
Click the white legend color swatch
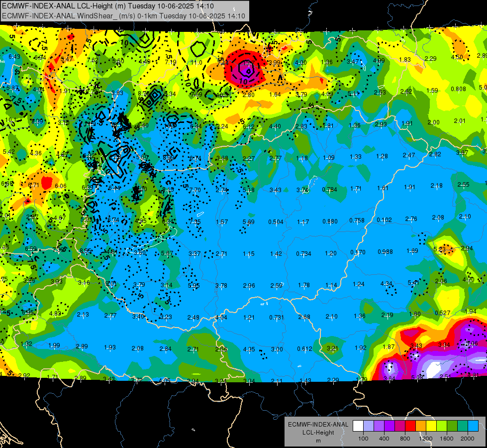pos(358,426)
